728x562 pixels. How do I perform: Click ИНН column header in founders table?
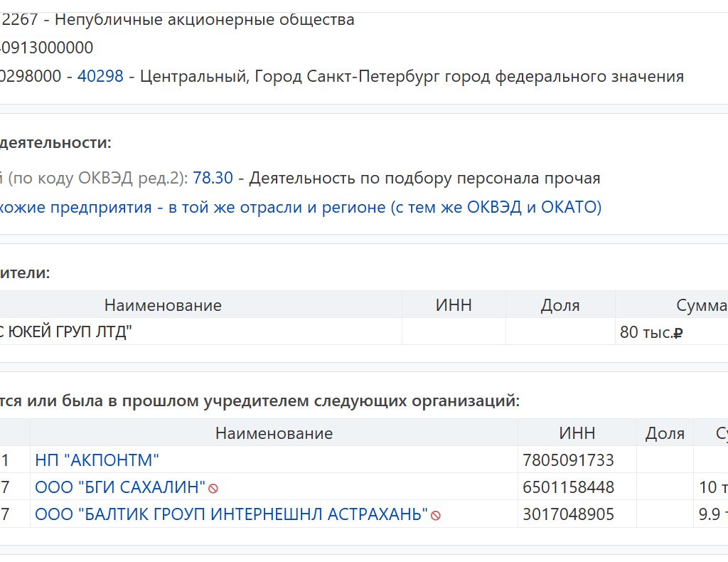tap(454, 305)
